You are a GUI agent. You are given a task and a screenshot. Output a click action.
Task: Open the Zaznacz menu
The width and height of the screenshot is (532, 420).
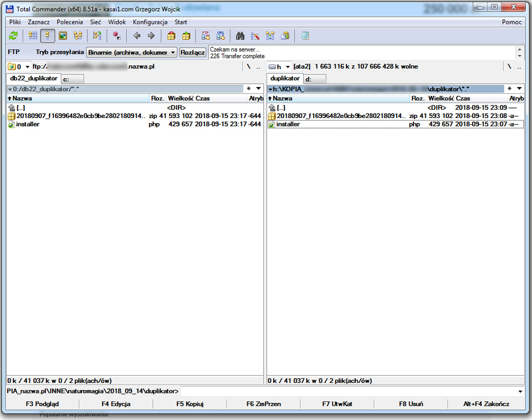(x=39, y=22)
